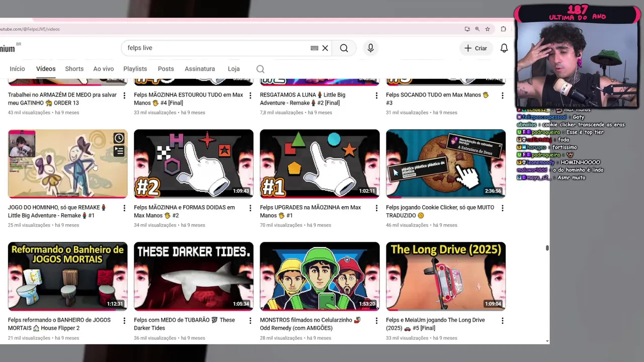This screenshot has width=644, height=362.
Task: Open options menu for Odd Remedy video
Action: coord(376,321)
